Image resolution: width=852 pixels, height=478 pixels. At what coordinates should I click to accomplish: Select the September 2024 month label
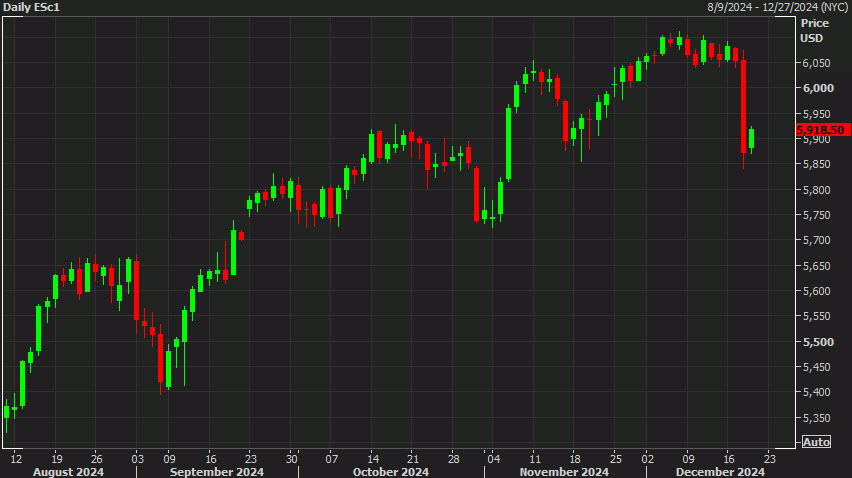pyautogui.click(x=217, y=471)
